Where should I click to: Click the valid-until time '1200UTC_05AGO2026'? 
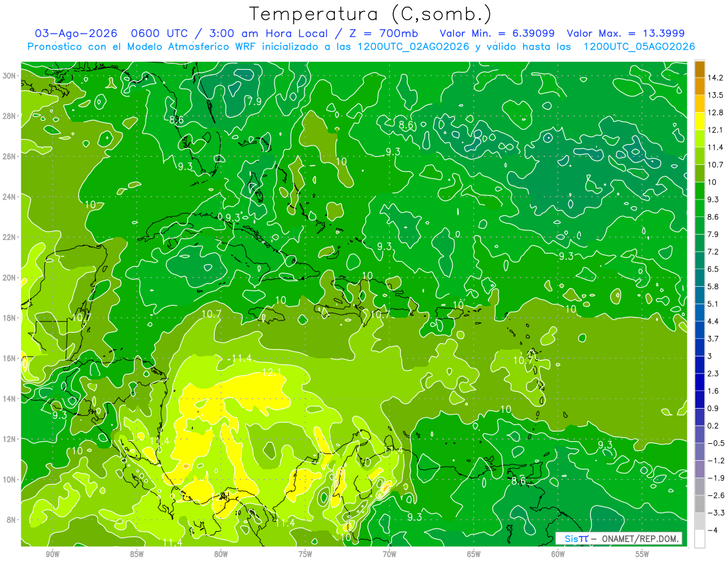coord(638,47)
